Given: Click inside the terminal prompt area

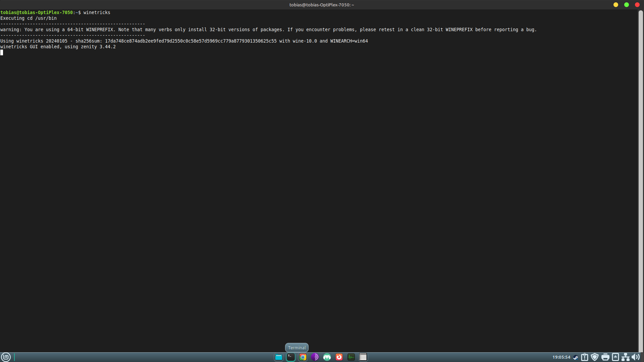Looking at the screenshot, I should click(x=201, y=134).
